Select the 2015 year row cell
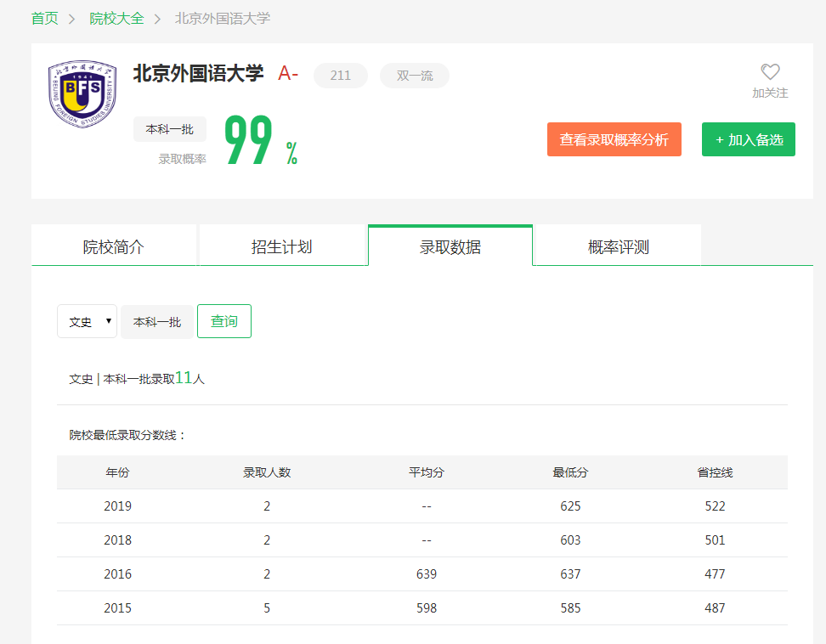This screenshot has width=826, height=644. (117, 607)
